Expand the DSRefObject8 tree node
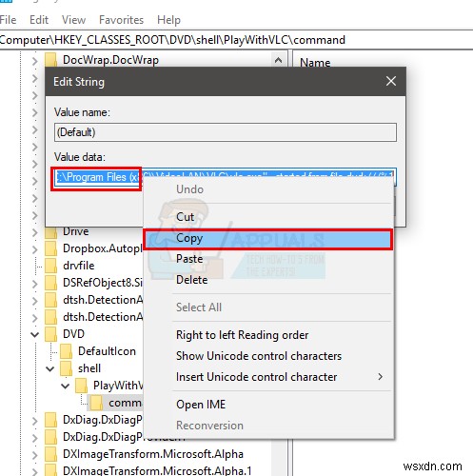473x476 pixels. (35, 284)
